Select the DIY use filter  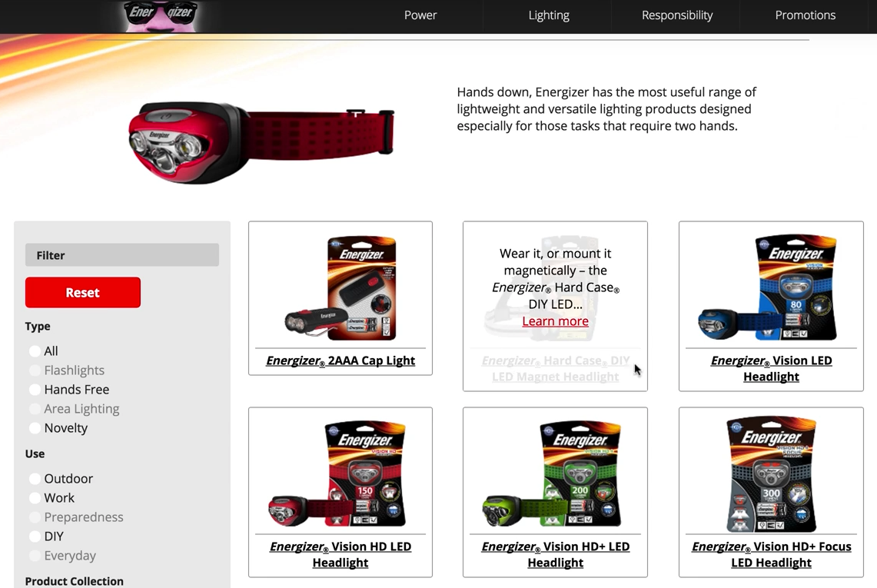click(35, 537)
